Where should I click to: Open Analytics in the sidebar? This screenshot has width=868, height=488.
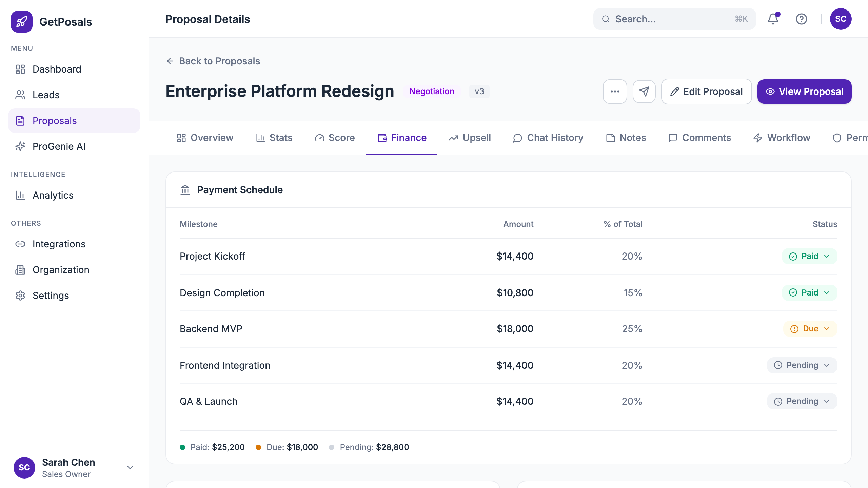[74, 195]
